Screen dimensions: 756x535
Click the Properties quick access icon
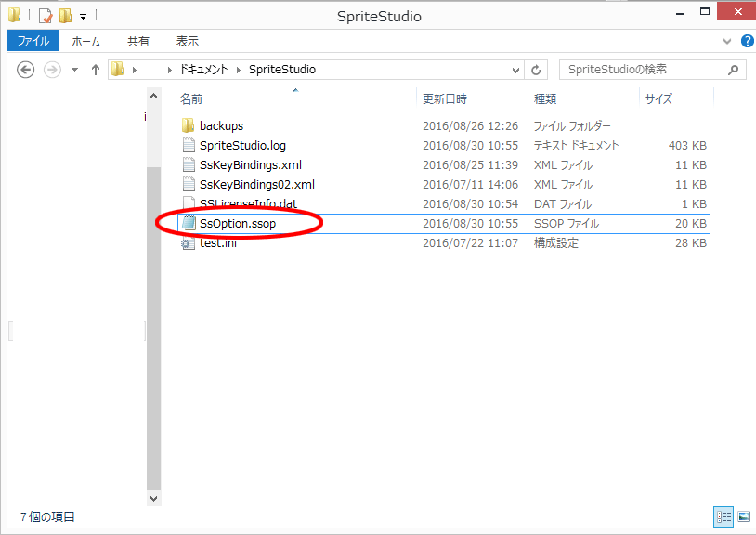46,16
